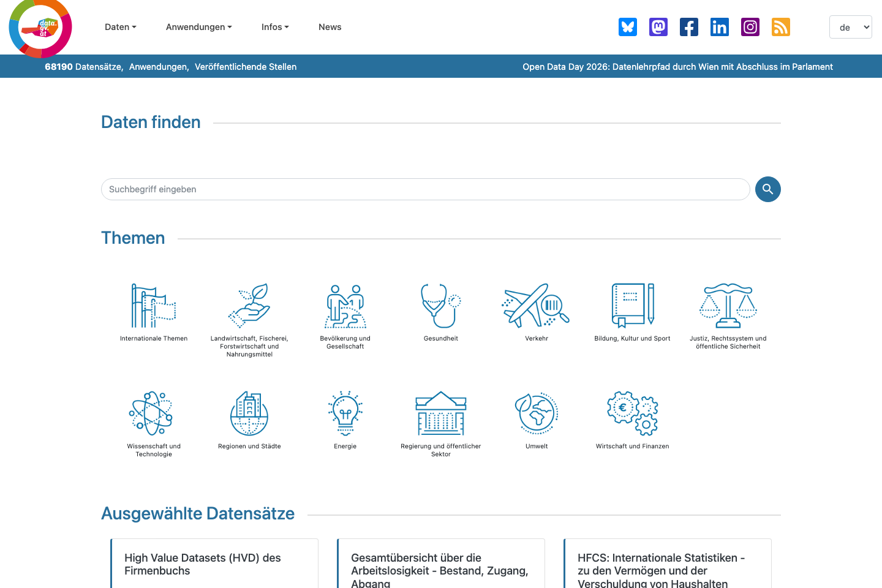
Task: Select the Umwelt globe-leaf icon
Action: click(x=536, y=413)
